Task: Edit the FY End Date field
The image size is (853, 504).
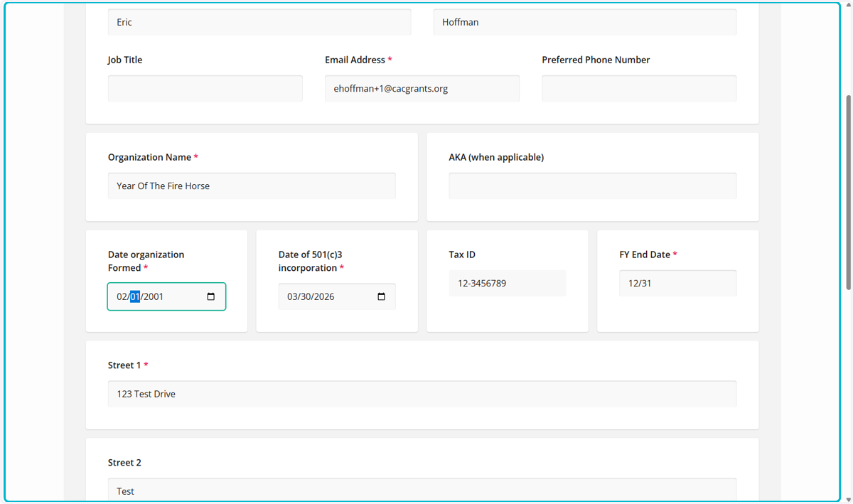Action: tap(678, 283)
